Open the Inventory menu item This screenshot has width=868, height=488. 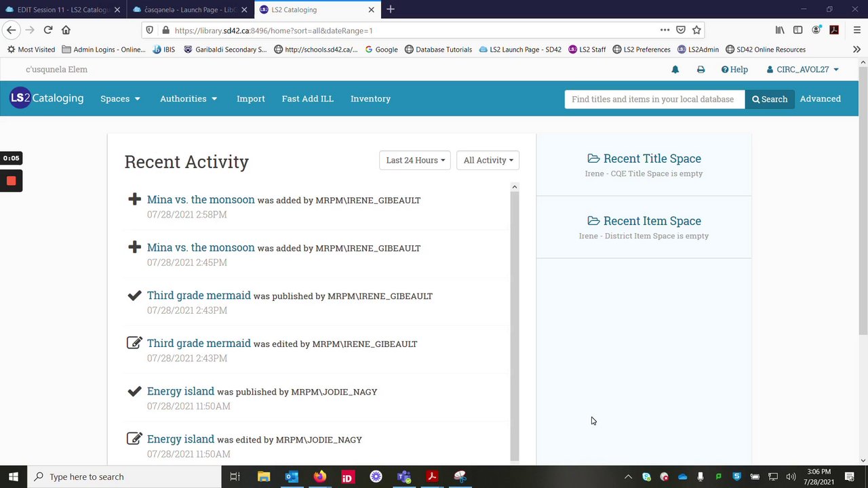(x=370, y=99)
